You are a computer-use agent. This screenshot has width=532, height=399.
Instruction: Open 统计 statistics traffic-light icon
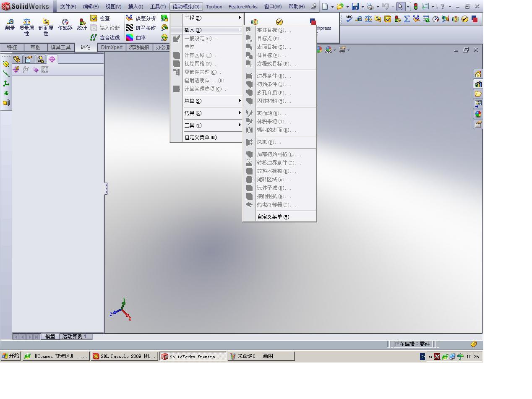(x=82, y=22)
